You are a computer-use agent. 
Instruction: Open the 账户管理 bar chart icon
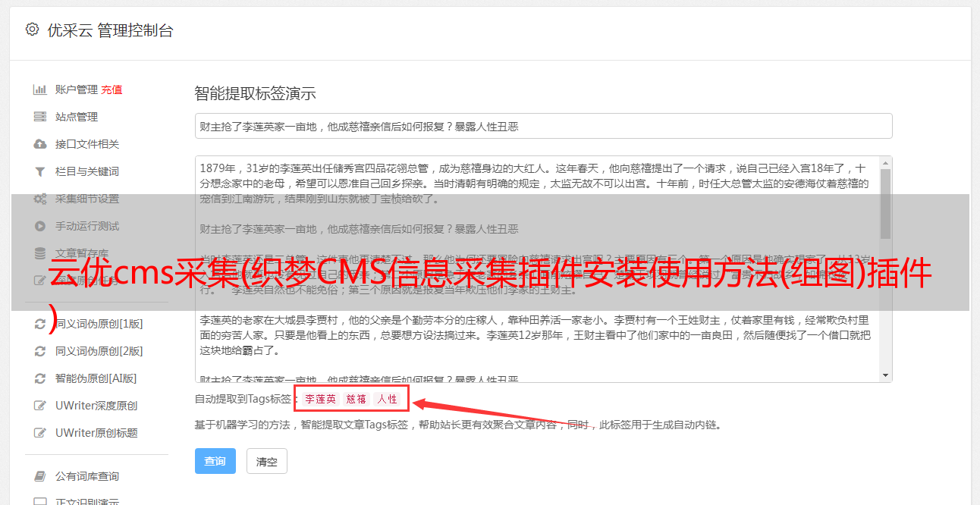point(40,89)
